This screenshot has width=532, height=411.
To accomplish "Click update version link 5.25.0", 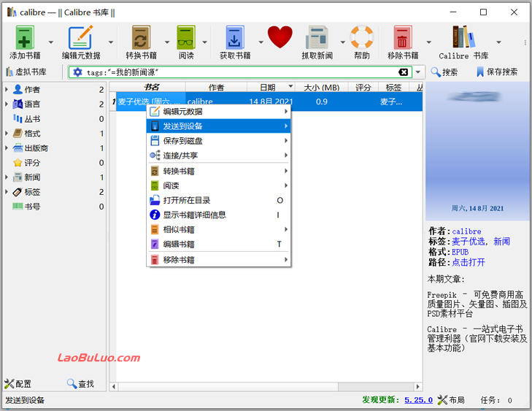I will [418, 400].
